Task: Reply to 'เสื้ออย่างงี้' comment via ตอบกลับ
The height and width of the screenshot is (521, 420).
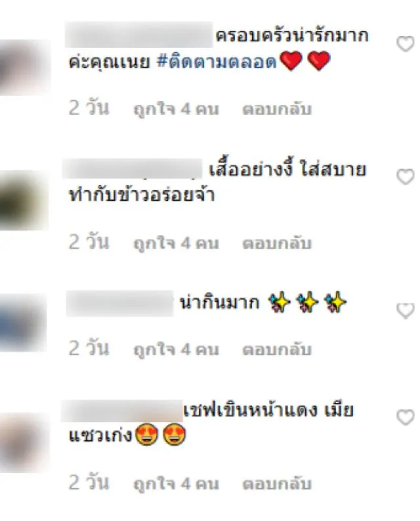Action: pyautogui.click(x=277, y=243)
